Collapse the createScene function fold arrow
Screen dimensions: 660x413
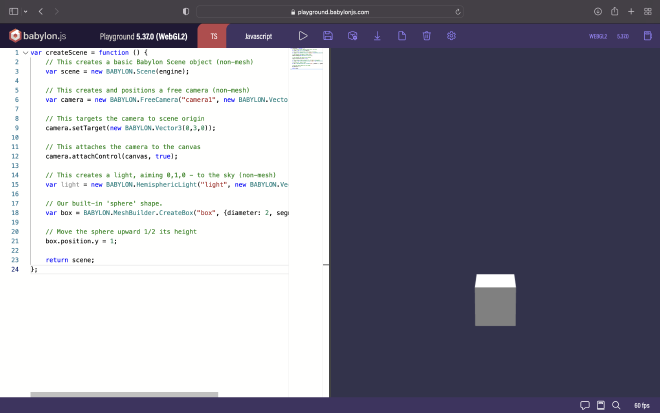point(25,52)
